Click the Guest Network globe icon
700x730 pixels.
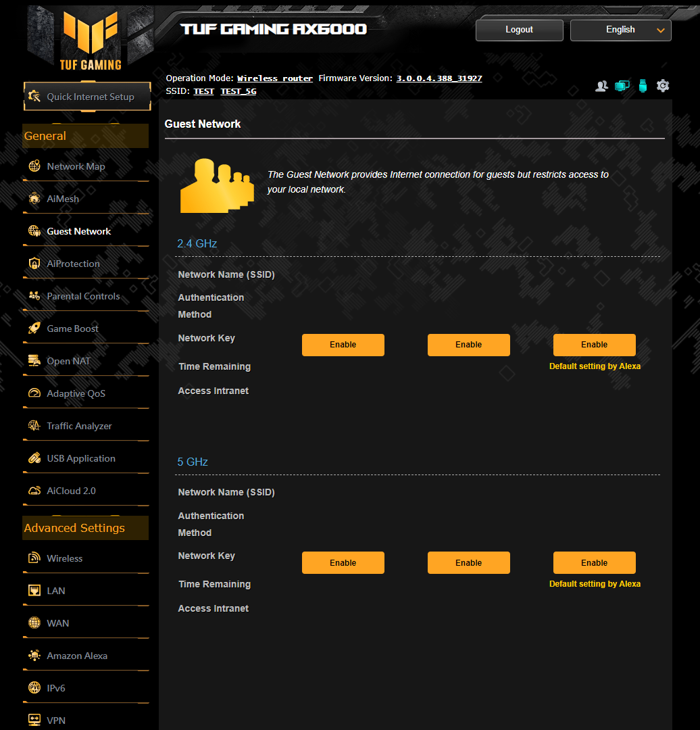(34, 231)
